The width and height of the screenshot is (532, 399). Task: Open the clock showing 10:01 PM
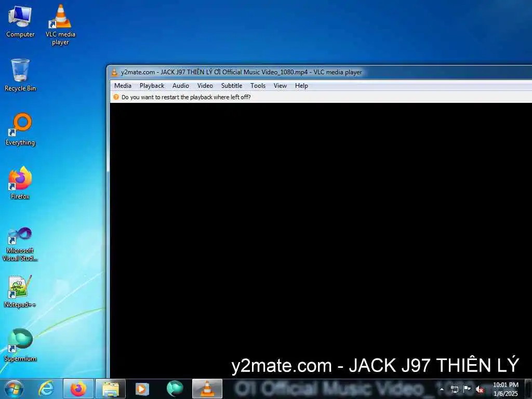coord(506,389)
